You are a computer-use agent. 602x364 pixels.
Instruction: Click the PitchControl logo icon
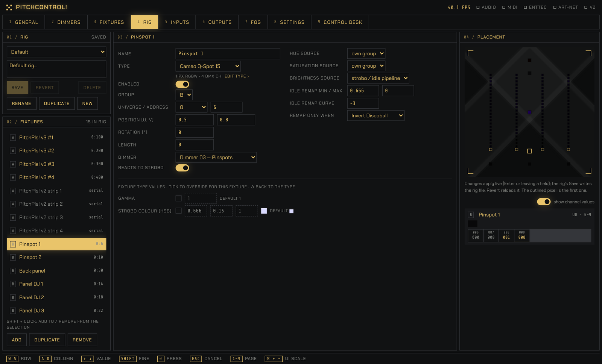(9, 7)
